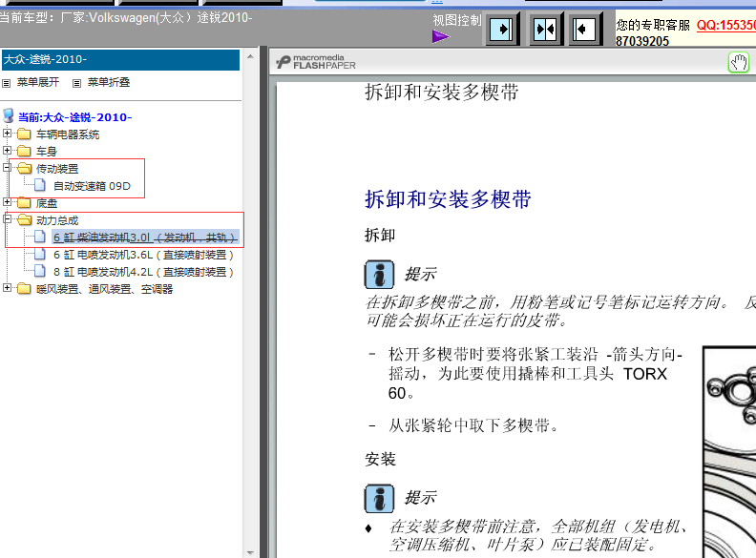The height and width of the screenshot is (558, 756).
Task: Click the open 动力总成 folder icon
Action: point(24,220)
